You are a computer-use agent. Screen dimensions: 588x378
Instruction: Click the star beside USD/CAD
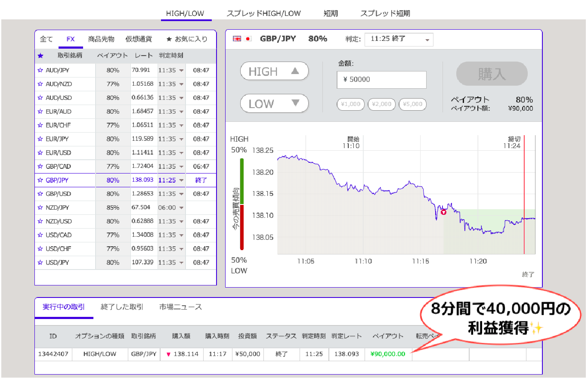40,235
